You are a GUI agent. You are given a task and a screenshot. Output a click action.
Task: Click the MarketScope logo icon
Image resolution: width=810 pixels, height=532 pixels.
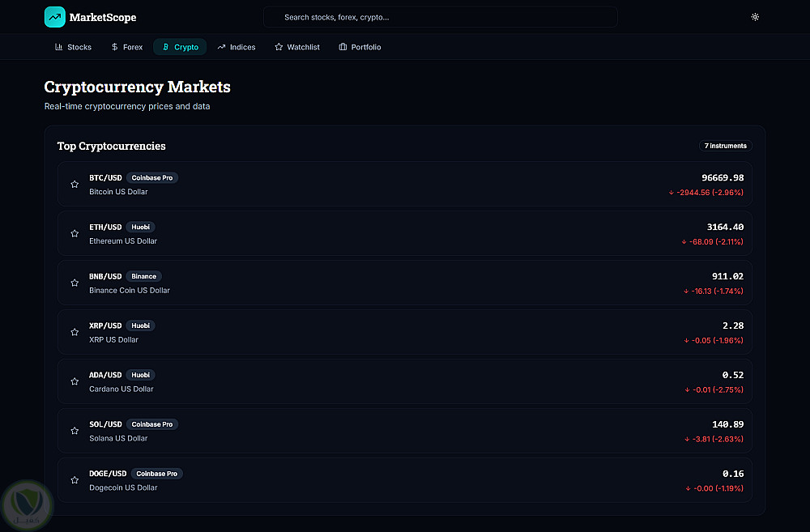click(x=55, y=17)
